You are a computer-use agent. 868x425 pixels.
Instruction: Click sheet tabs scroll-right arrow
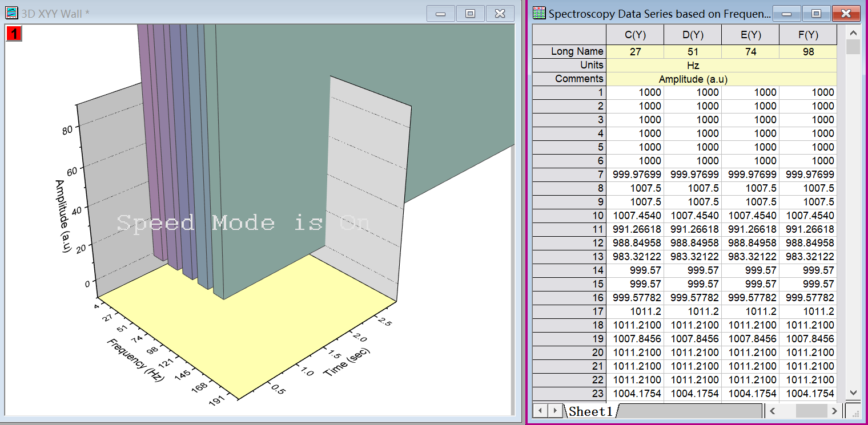[x=554, y=410]
